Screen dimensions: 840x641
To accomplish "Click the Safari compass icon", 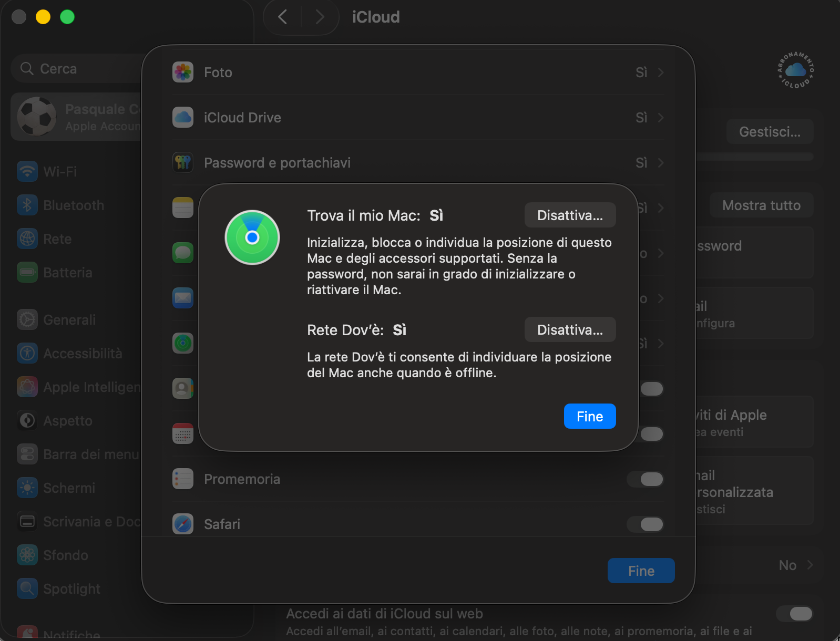I will click(183, 524).
